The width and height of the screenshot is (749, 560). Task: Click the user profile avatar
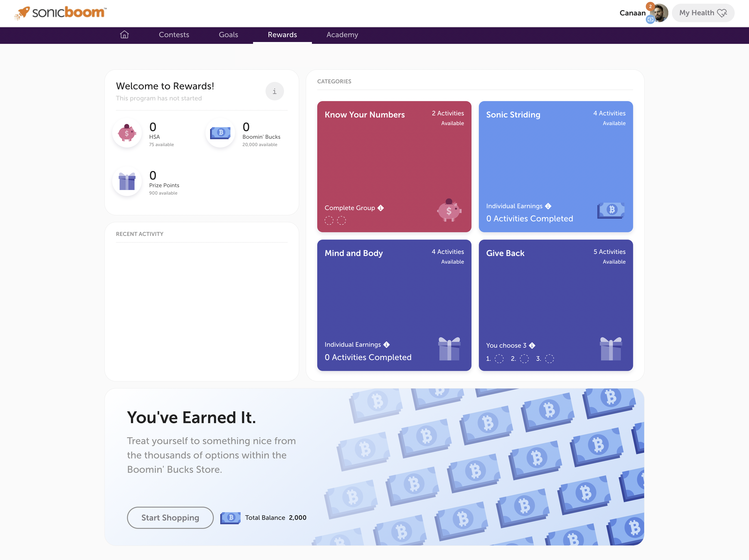click(x=657, y=13)
